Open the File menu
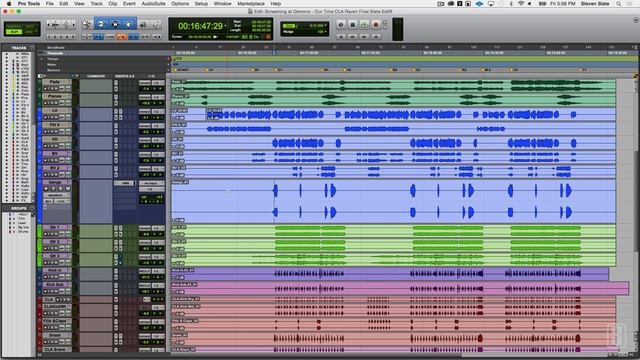640x360 pixels. (49, 4)
